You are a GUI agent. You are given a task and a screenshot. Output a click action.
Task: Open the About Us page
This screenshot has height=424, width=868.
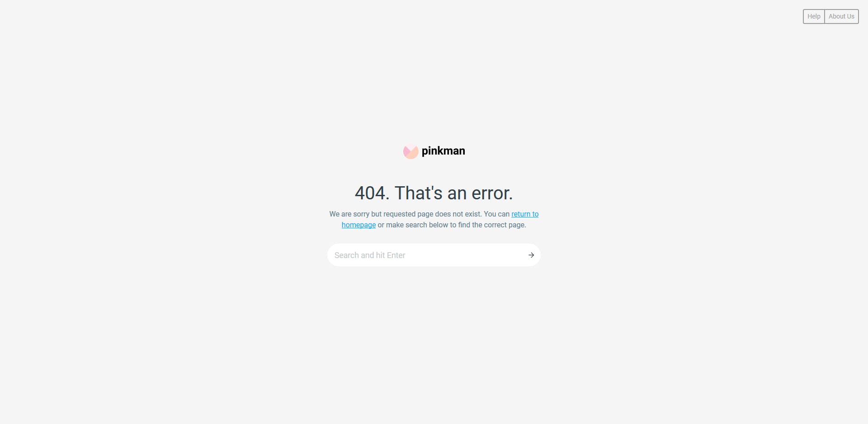(x=841, y=16)
